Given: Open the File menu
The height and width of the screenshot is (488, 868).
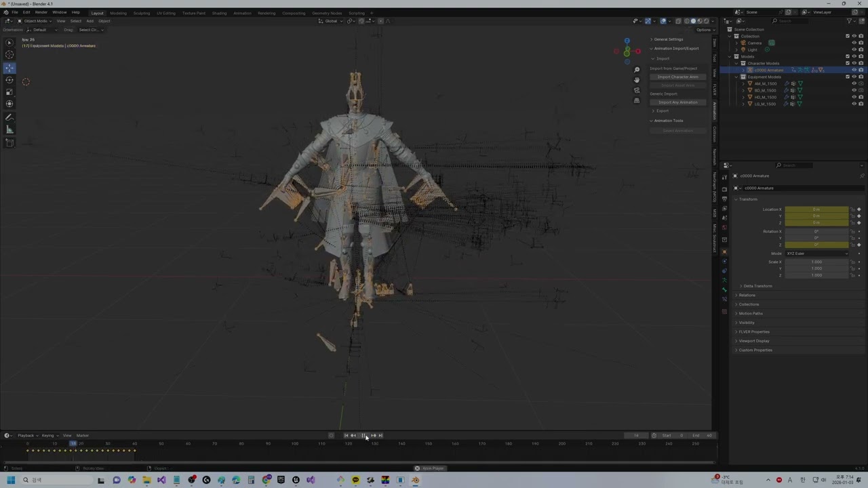Looking at the screenshot, I should [15, 12].
